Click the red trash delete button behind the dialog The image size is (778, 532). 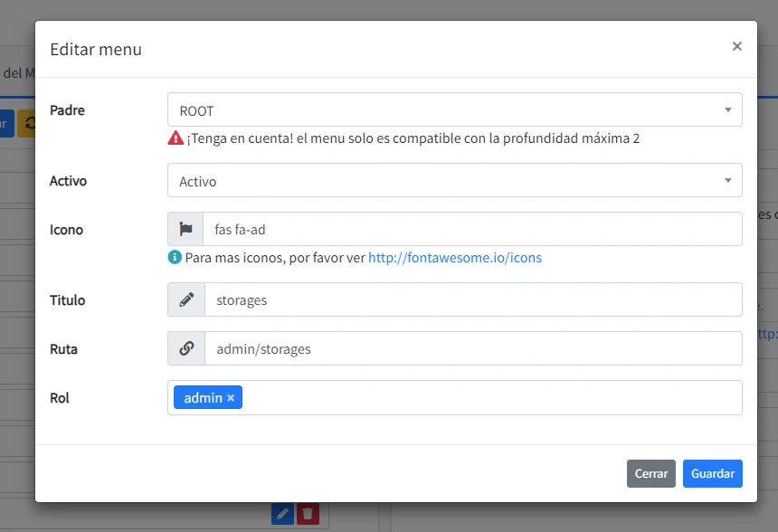click(308, 514)
